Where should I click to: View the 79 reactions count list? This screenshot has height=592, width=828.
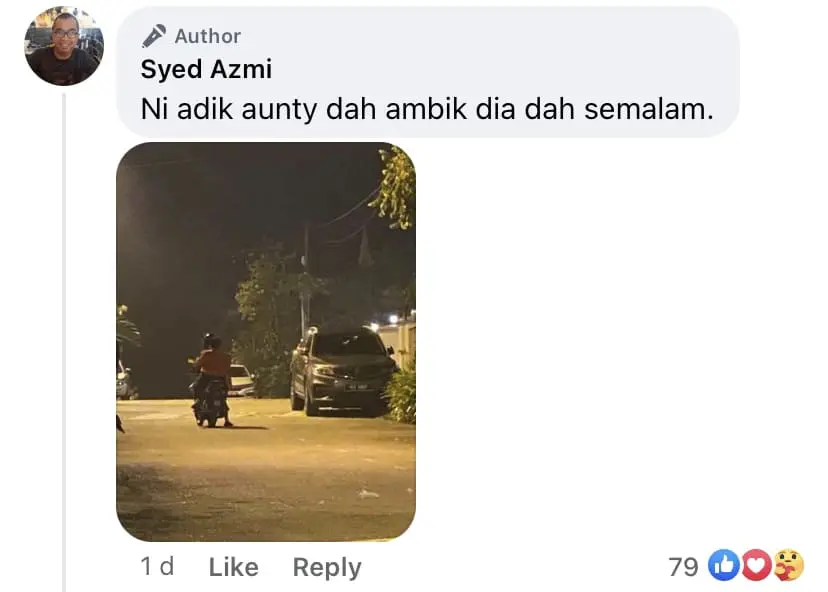(x=683, y=567)
